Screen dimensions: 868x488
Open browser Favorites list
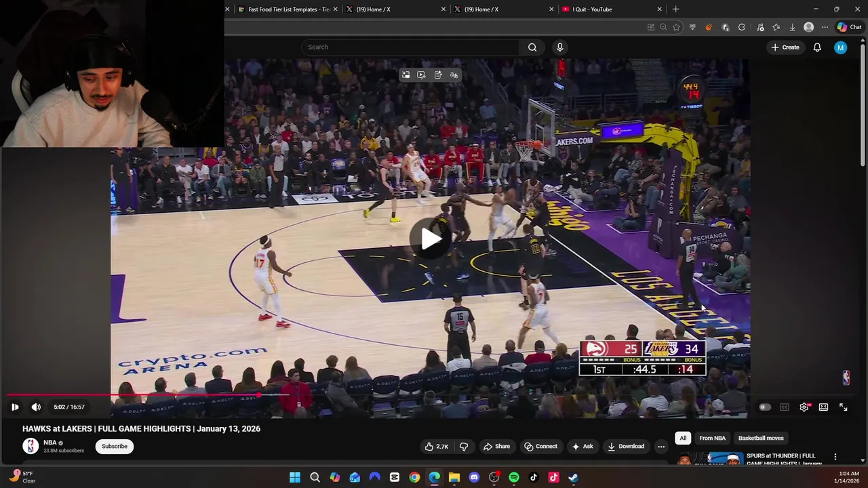pyautogui.click(x=776, y=27)
